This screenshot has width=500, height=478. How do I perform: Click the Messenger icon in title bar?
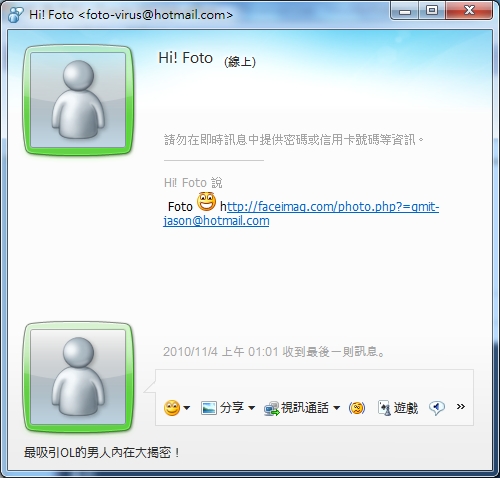point(15,15)
